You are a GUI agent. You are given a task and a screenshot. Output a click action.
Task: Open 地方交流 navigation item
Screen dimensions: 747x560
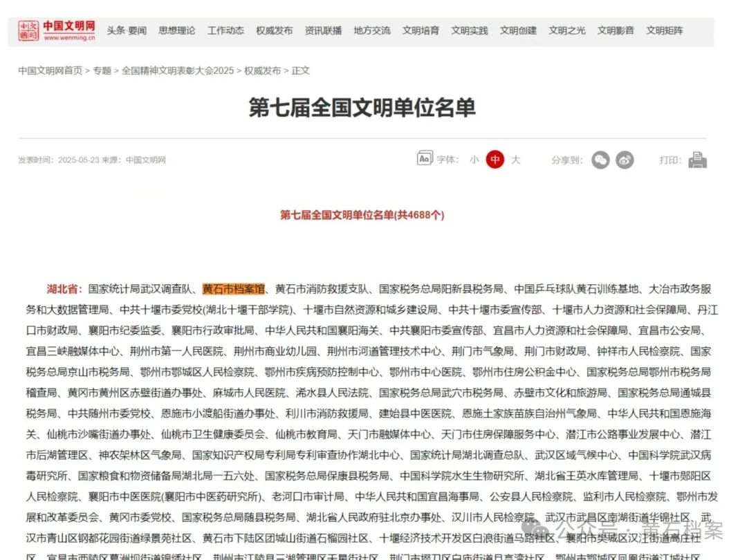tap(372, 31)
